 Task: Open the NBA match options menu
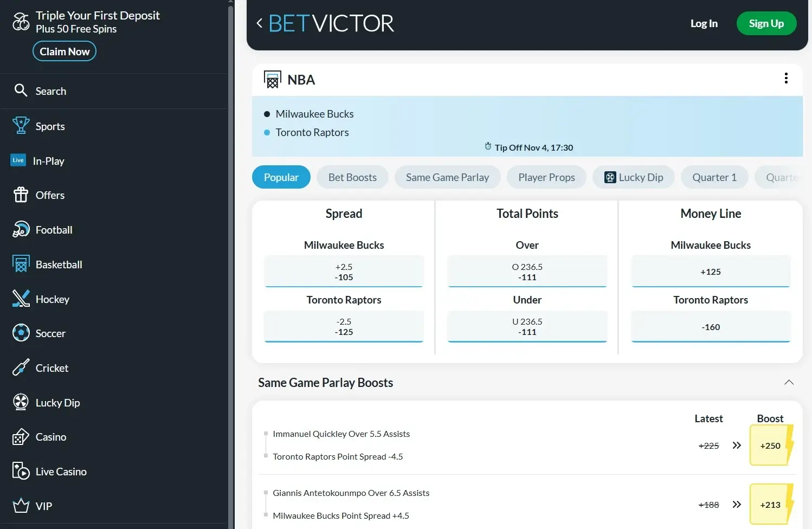pyautogui.click(x=786, y=78)
